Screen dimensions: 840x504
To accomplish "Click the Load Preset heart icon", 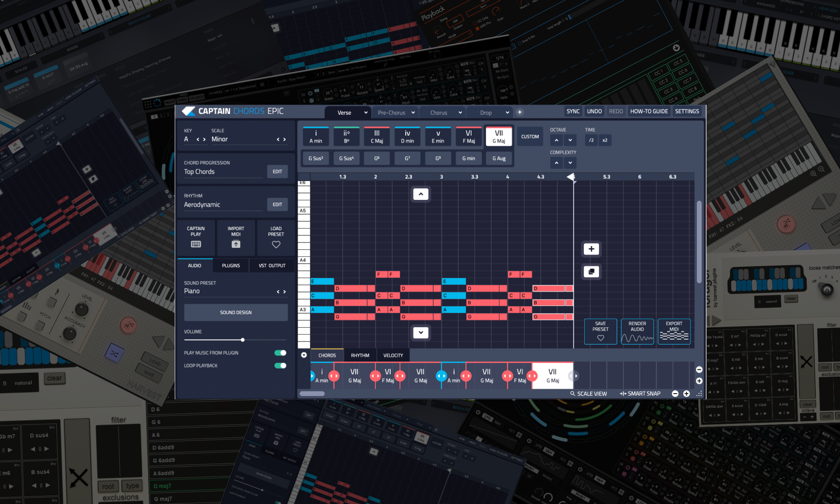I will (x=276, y=244).
